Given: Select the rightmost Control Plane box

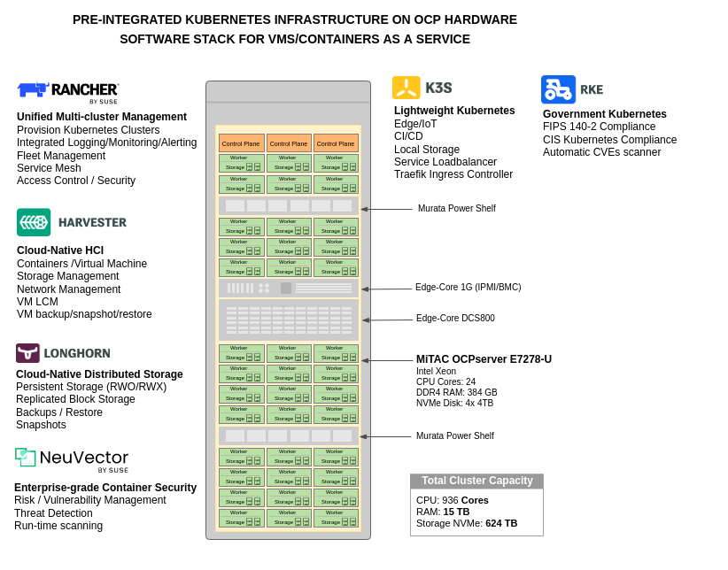Looking at the screenshot, I should pos(336,143).
